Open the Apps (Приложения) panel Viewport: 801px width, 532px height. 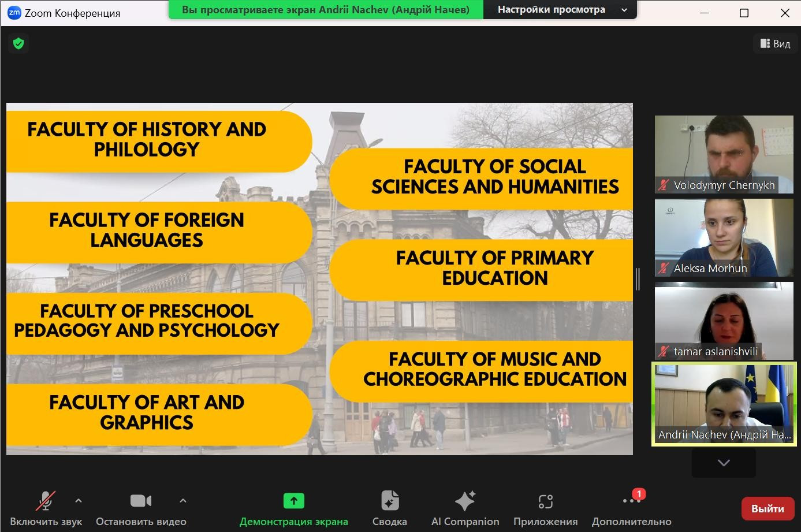pos(545,508)
